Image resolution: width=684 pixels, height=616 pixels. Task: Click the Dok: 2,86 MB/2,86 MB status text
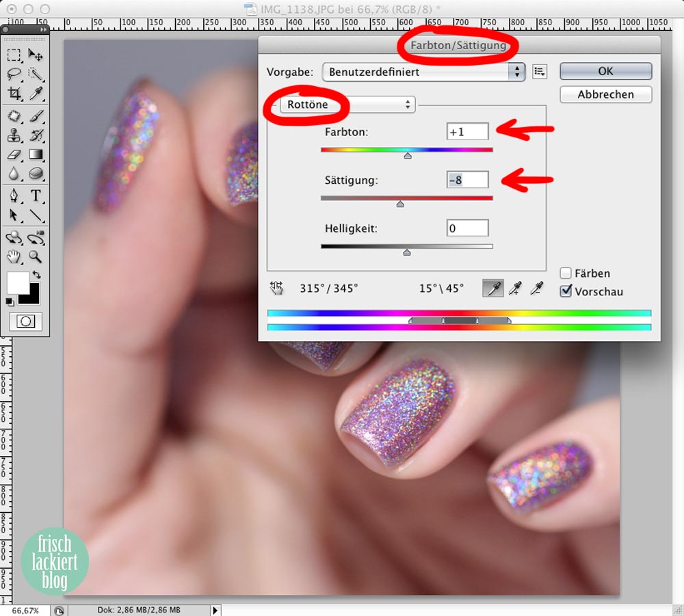(139, 610)
